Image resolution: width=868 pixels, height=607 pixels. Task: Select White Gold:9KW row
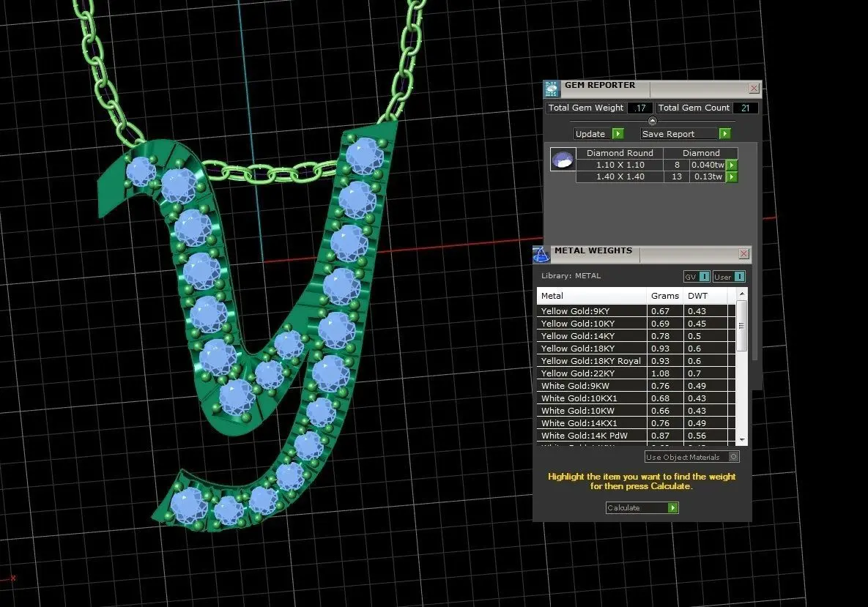tap(636, 386)
